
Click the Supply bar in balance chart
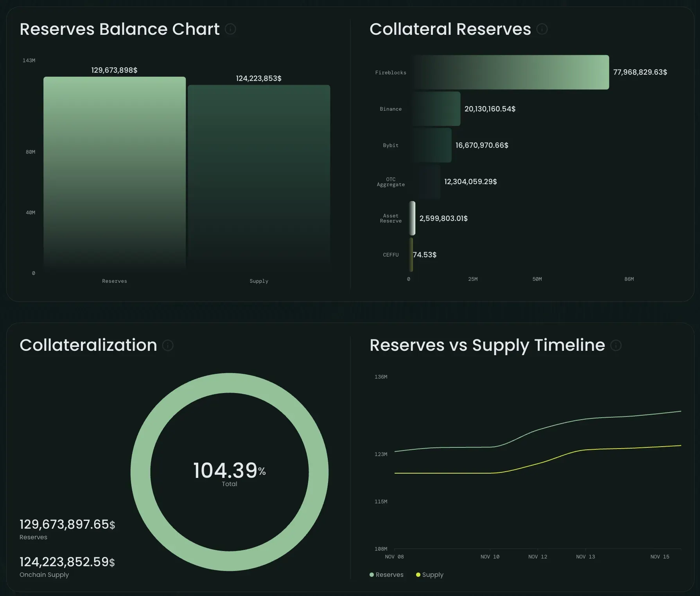(x=259, y=176)
